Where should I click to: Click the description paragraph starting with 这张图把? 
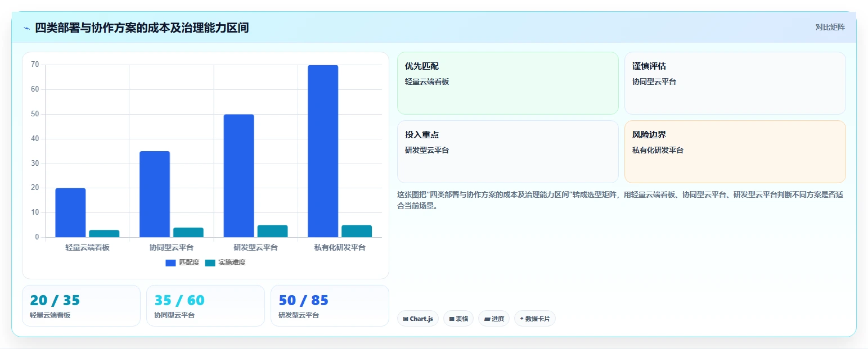click(621, 200)
